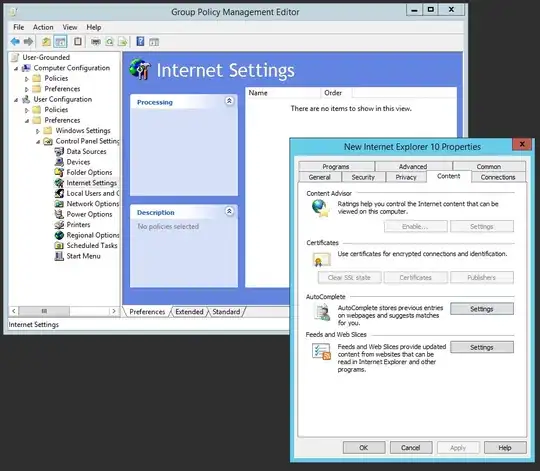The height and width of the screenshot is (471, 540).
Task: Open the Help menu
Action: (94, 27)
